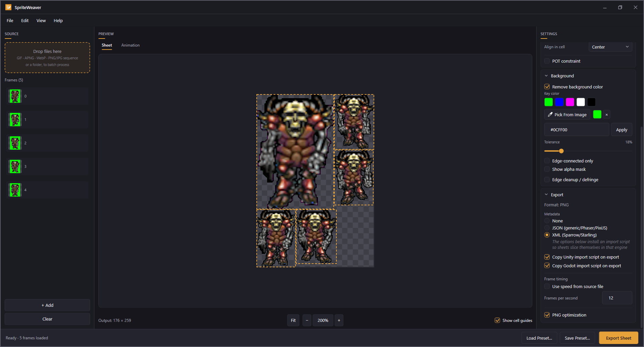Click the Format: PNG label
The width and height of the screenshot is (644, 347).
(556, 205)
